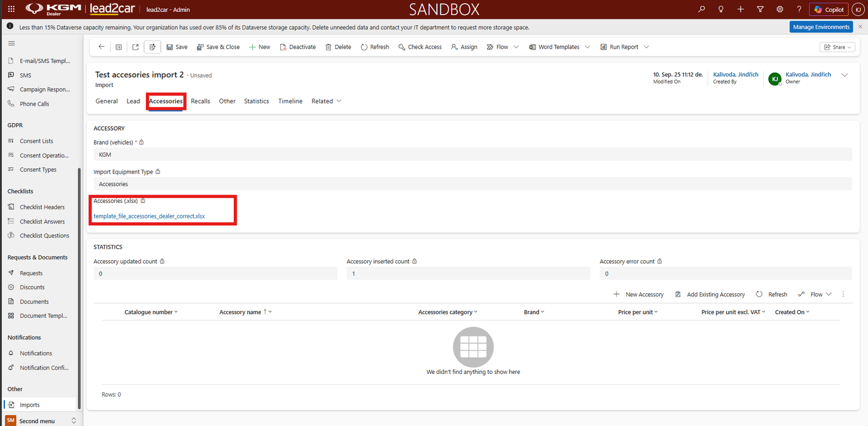This screenshot has height=426, width=868.
Task: Open Copilot panel
Action: (829, 9)
